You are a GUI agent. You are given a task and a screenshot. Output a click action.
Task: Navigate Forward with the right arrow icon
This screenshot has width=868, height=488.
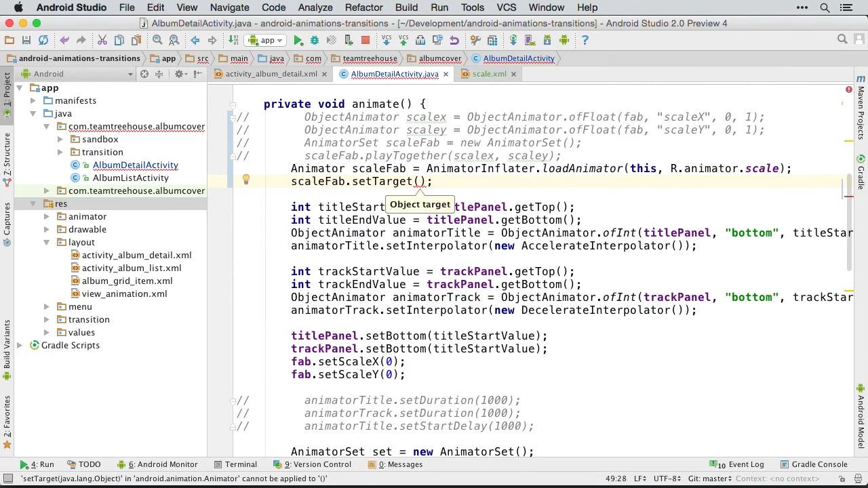[x=212, y=40]
